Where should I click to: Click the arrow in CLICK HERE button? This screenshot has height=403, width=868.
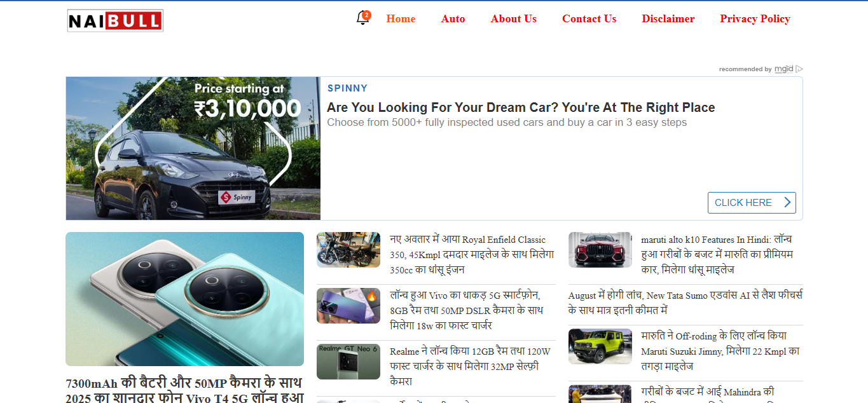coord(787,203)
